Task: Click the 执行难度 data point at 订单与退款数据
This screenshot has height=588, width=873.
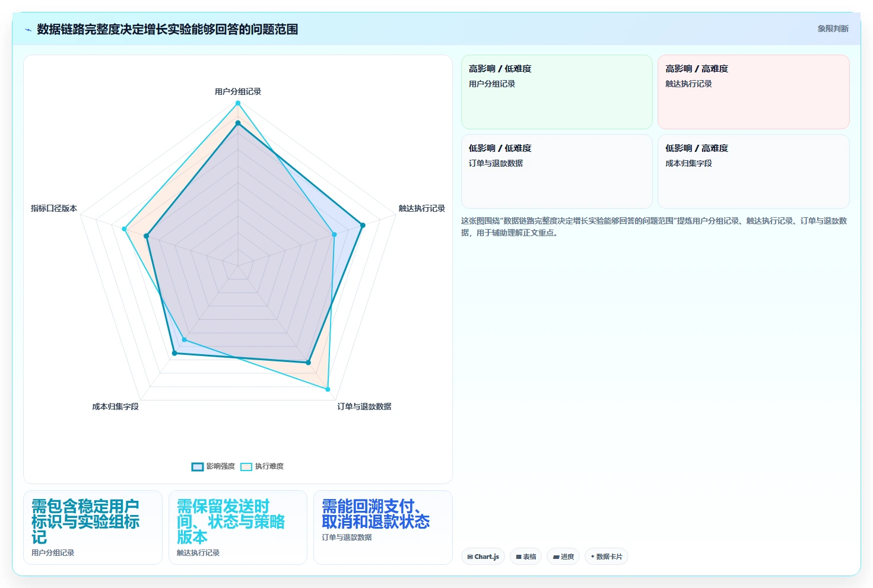Action: tap(328, 389)
